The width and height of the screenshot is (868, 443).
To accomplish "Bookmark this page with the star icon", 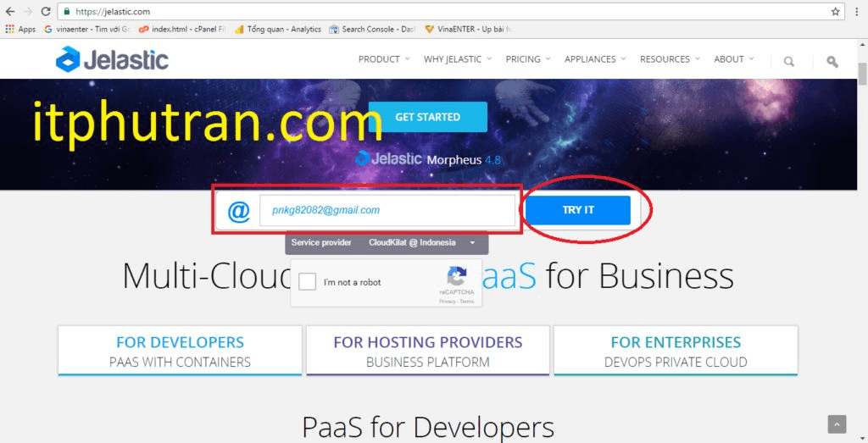I will click(835, 11).
